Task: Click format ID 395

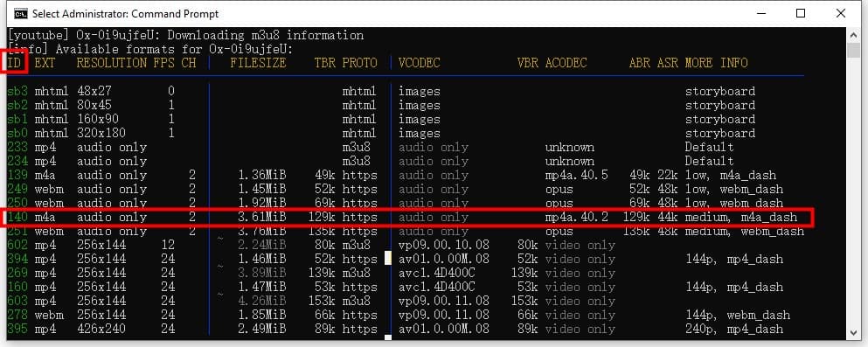Action: tap(17, 329)
